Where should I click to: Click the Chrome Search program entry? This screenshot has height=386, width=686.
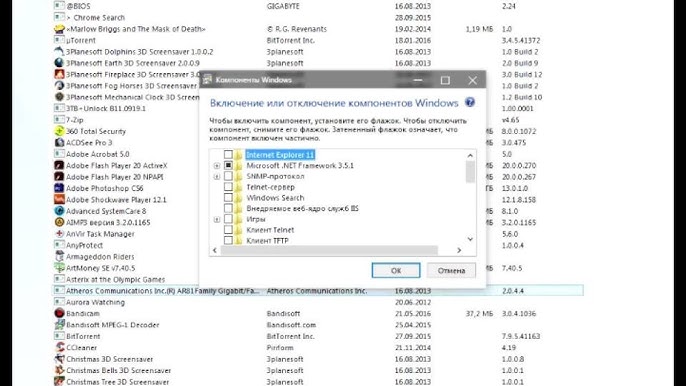point(95,18)
